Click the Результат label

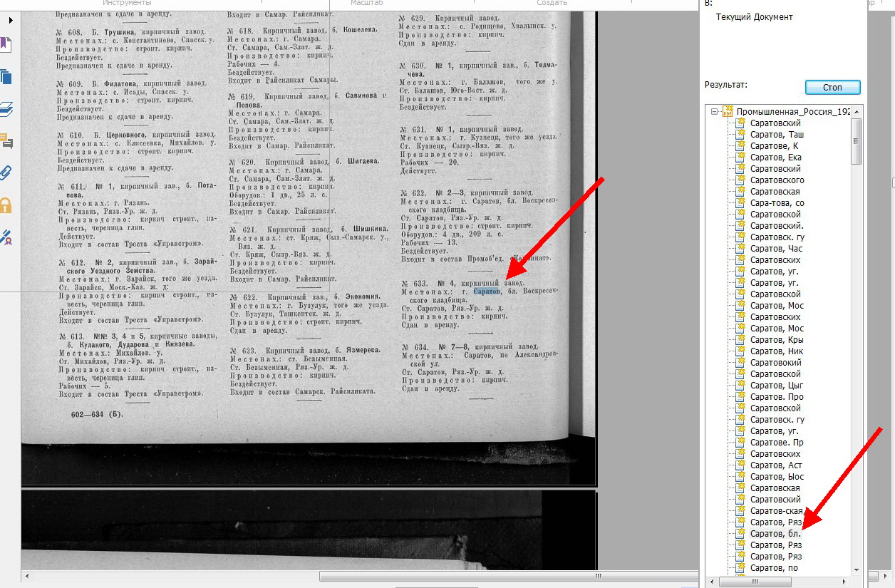727,84
